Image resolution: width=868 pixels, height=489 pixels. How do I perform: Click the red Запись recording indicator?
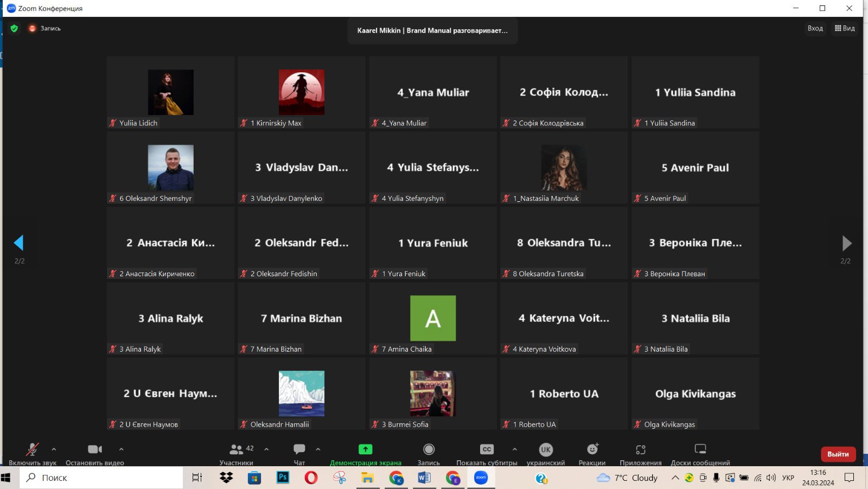point(44,28)
